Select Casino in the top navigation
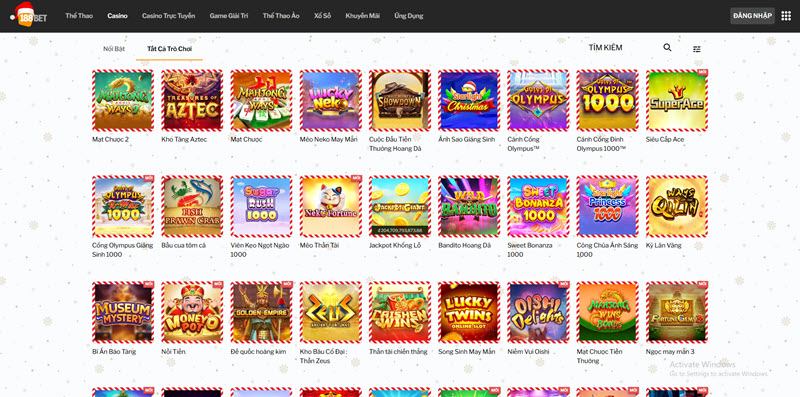This screenshot has width=800, height=397. tap(117, 16)
